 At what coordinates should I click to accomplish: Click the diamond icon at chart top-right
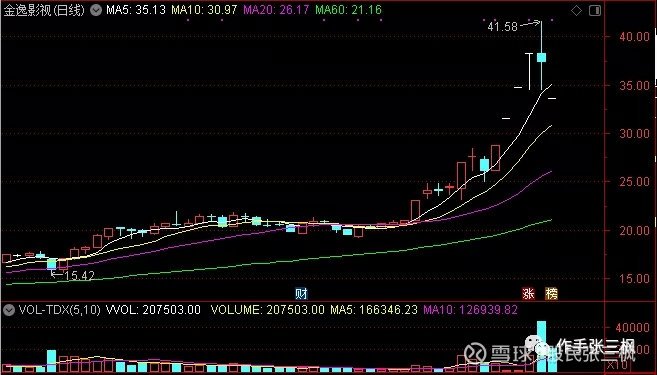pos(577,10)
